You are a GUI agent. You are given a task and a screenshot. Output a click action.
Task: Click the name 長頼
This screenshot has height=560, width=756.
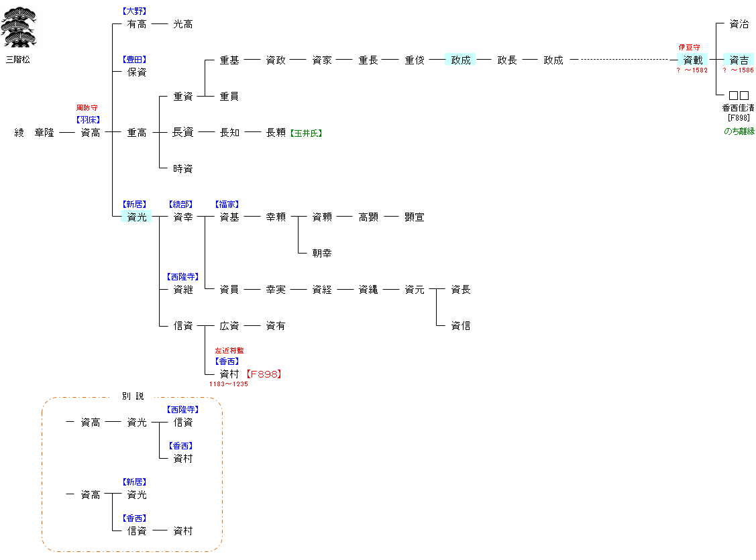276,133
